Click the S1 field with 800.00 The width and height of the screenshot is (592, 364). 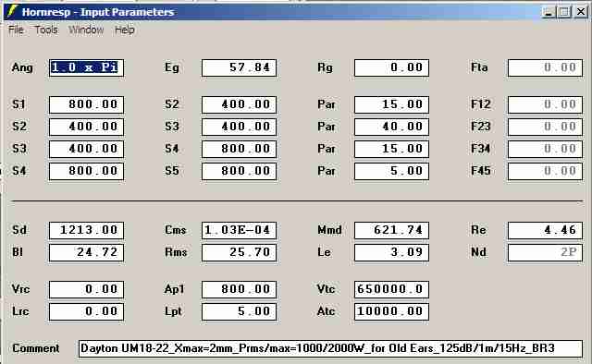pos(86,104)
